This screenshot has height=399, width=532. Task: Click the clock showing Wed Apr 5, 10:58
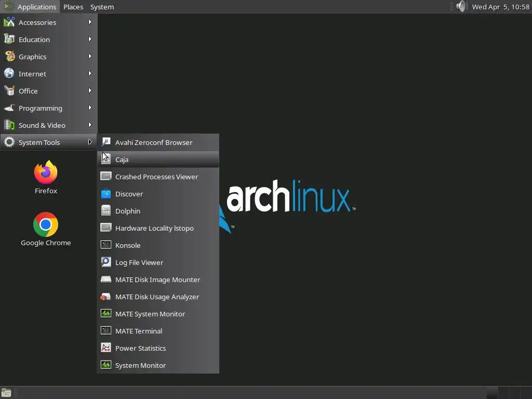[501, 7]
